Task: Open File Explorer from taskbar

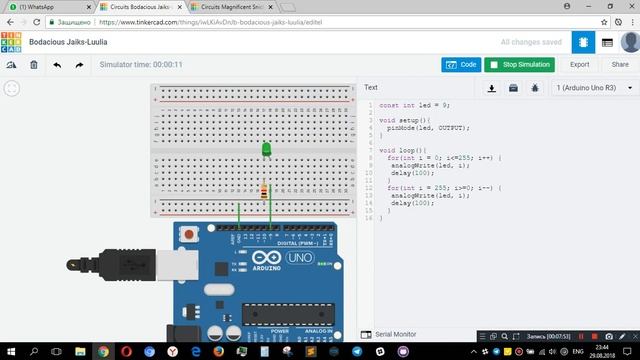Action: coord(80,351)
